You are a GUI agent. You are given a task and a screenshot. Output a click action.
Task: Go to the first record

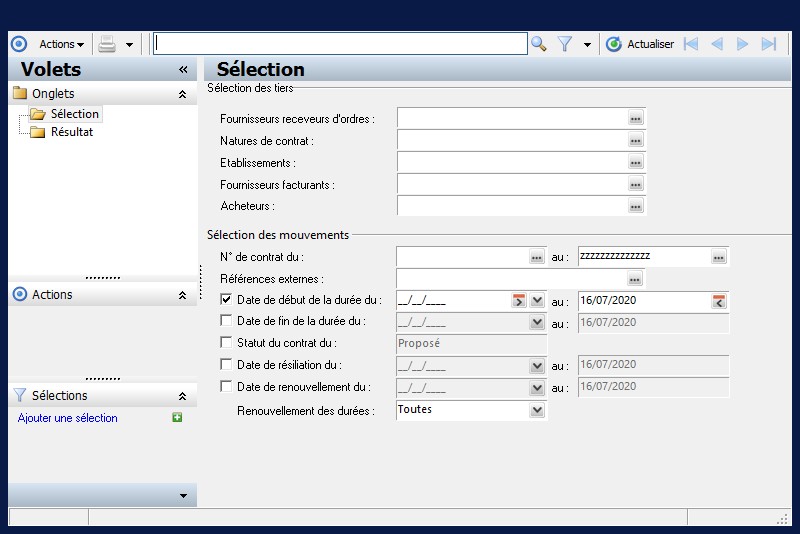(x=691, y=44)
